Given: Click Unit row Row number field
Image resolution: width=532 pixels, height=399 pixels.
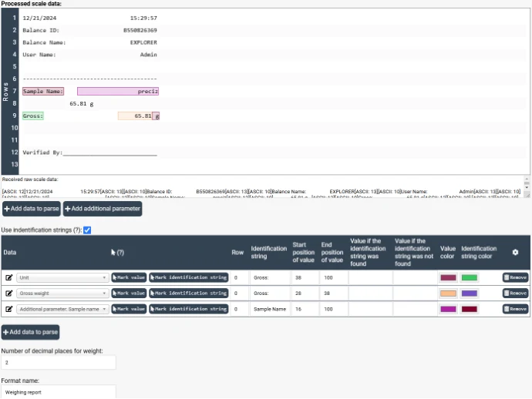Looking at the screenshot, I should (x=239, y=277).
